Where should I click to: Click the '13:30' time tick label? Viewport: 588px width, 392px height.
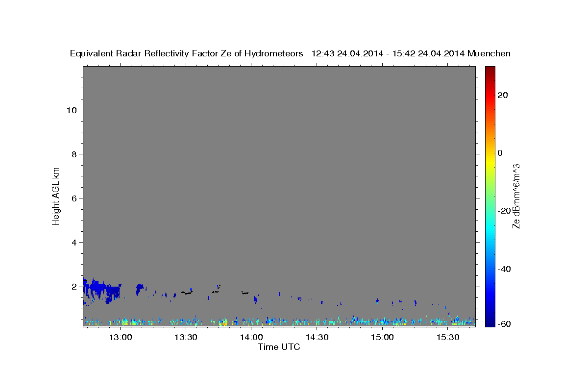[x=186, y=337]
